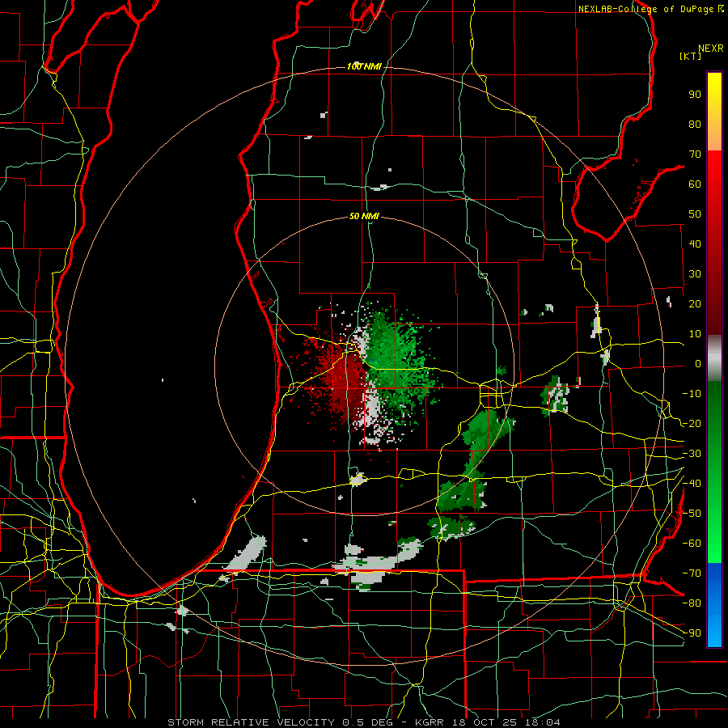
Task: Click the -40 value on velocity scale
Action: (692, 484)
